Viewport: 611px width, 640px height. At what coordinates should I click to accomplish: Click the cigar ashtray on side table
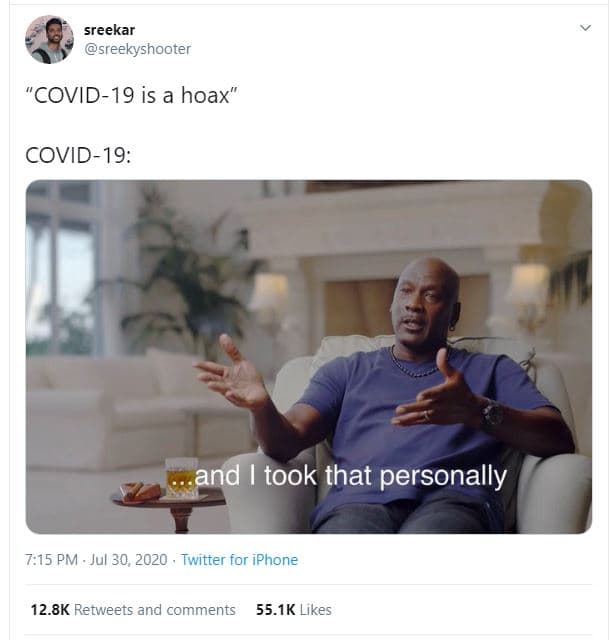point(140,491)
